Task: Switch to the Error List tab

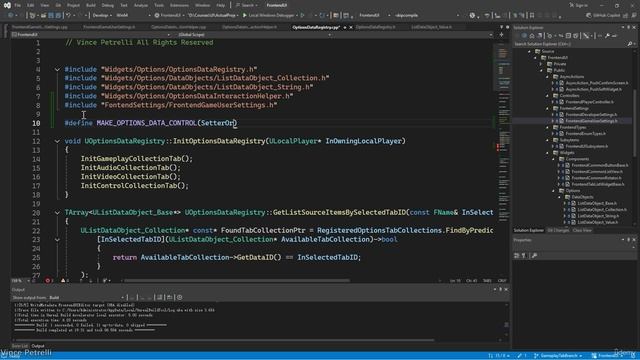Action: (20, 346)
